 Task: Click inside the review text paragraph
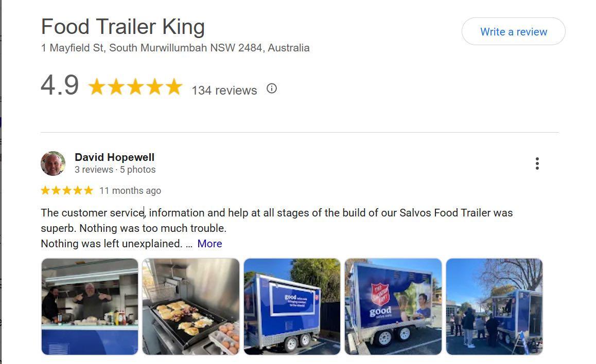pos(277,228)
